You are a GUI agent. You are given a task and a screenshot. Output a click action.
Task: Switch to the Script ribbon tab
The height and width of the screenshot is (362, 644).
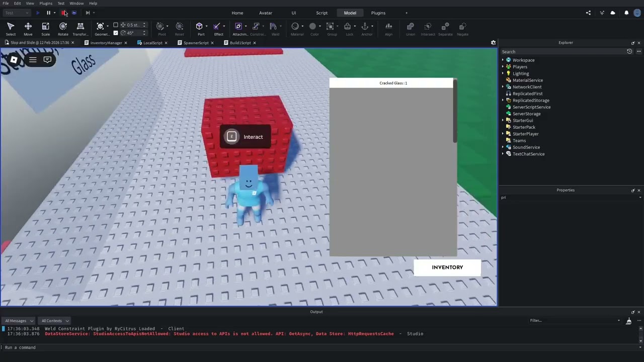322,13
